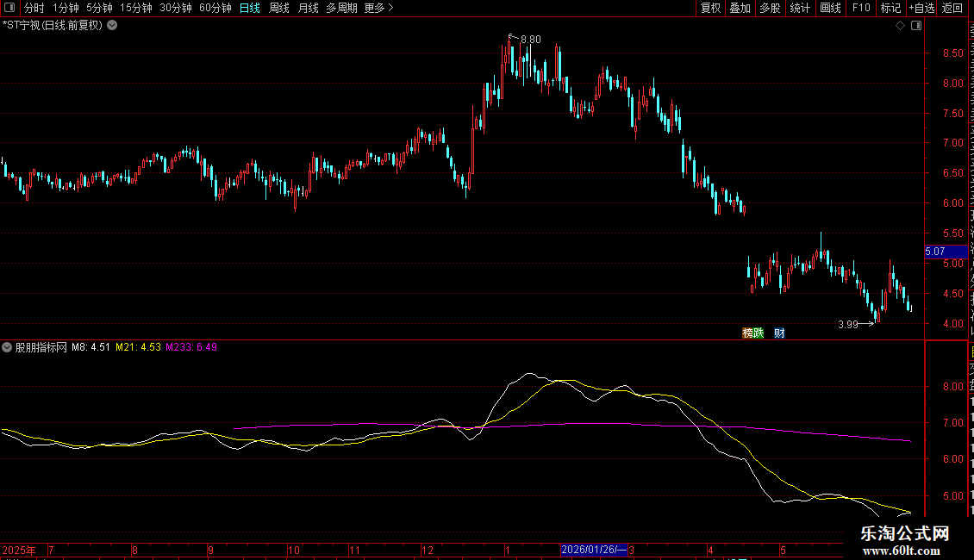Select the 15分钟 period
Viewport: 974px width, 560px height.
(x=135, y=8)
